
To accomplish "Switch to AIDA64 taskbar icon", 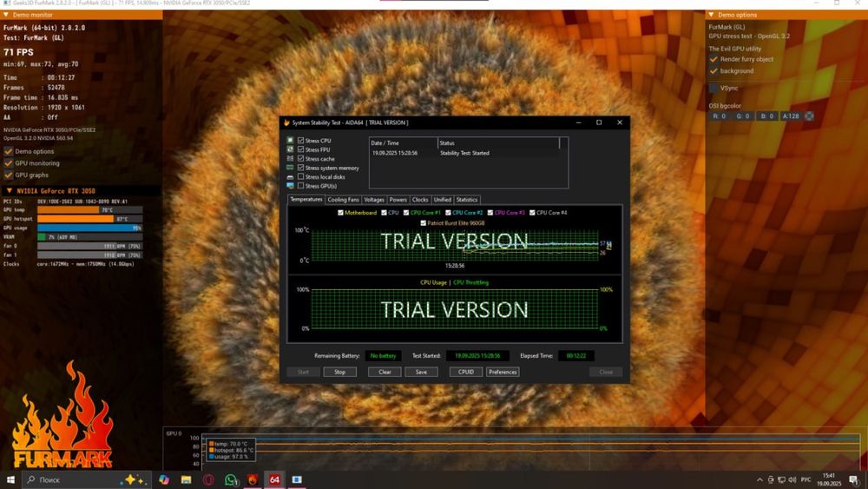I will [274, 479].
